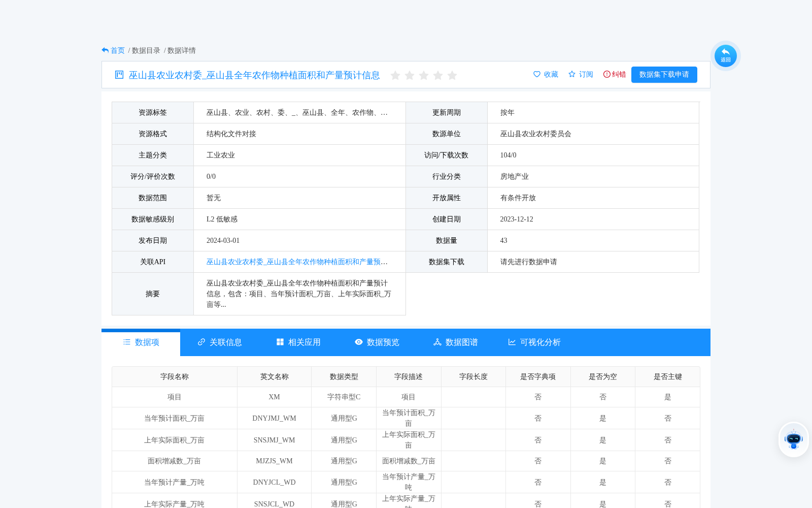This screenshot has width=812, height=508.
Task: Click the 摘要 summary text paragraph
Action: (299, 294)
